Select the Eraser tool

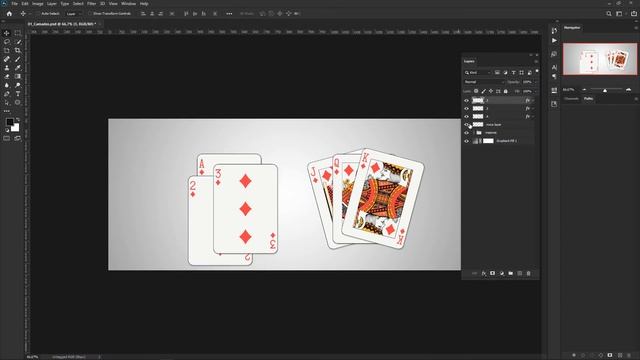click(7, 76)
